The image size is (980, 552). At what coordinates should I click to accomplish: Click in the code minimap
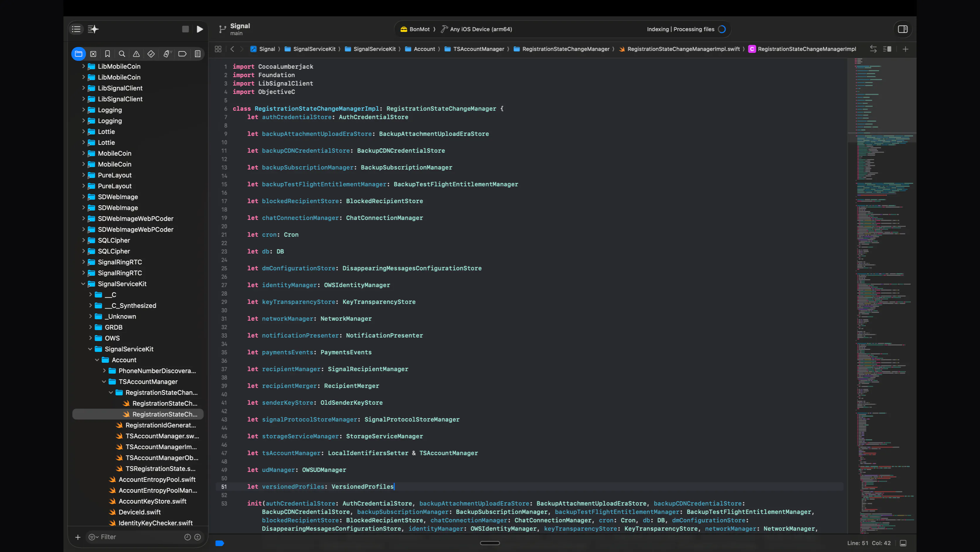(882, 295)
